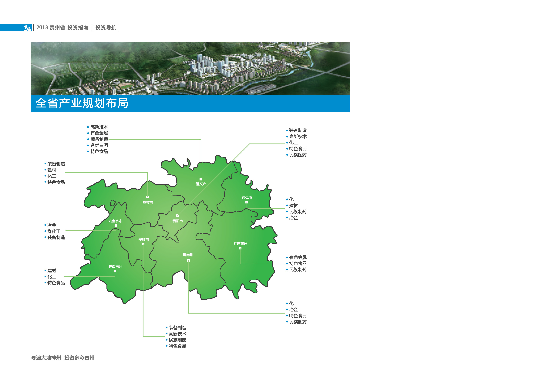This screenshot has width=542, height=392.
Task: Click the Qiannan prefecture marker icon
Action: [x=188, y=260]
